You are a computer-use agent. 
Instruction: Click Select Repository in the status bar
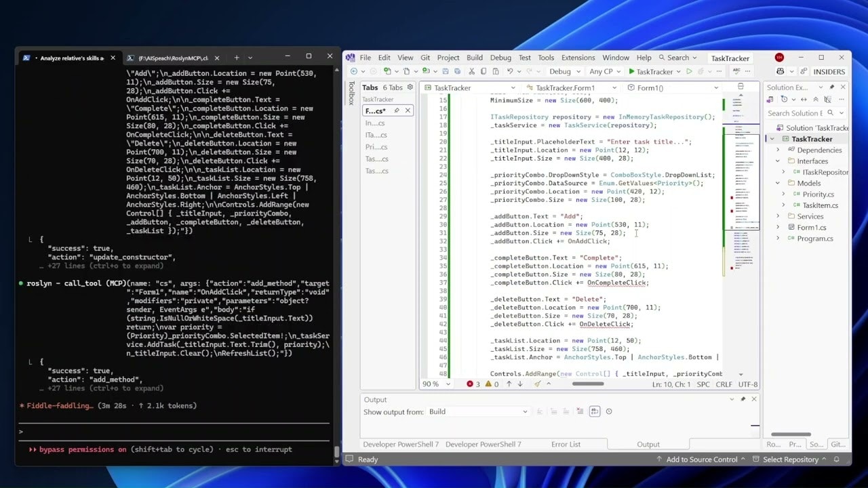pyautogui.click(x=790, y=459)
